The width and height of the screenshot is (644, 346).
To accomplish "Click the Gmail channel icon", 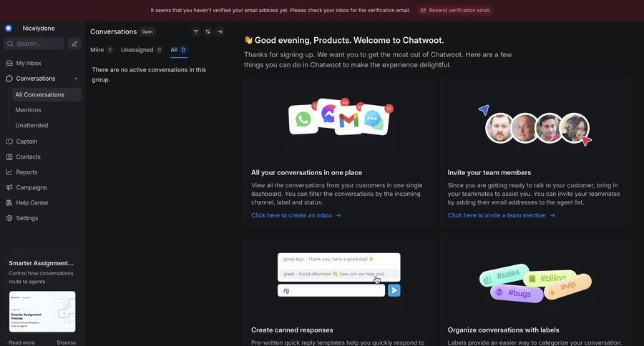I will [348, 120].
